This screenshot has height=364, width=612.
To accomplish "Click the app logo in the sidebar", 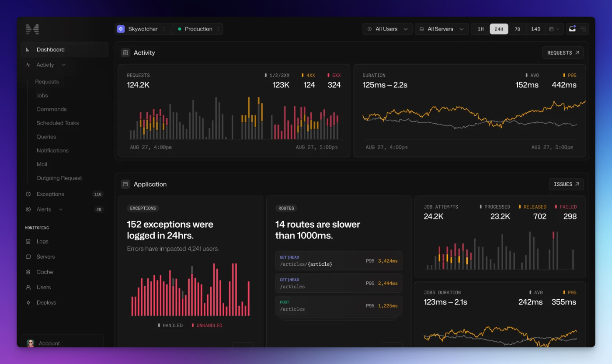I will point(32,29).
